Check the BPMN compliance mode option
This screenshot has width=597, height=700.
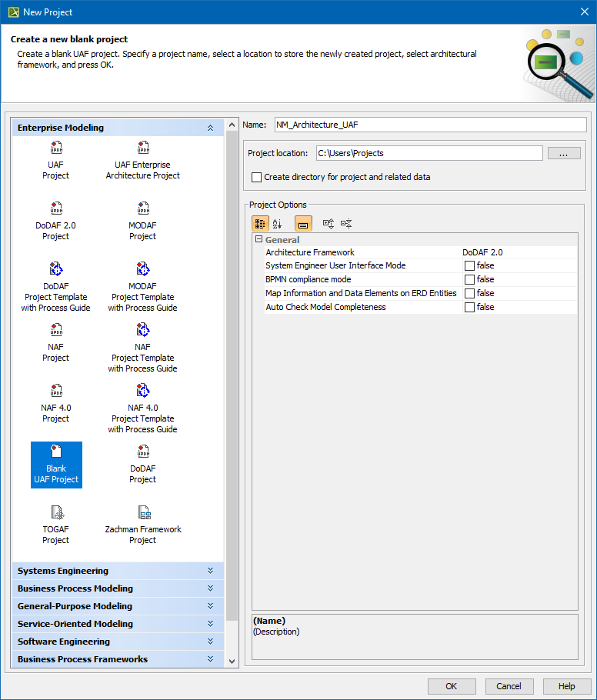pos(469,279)
